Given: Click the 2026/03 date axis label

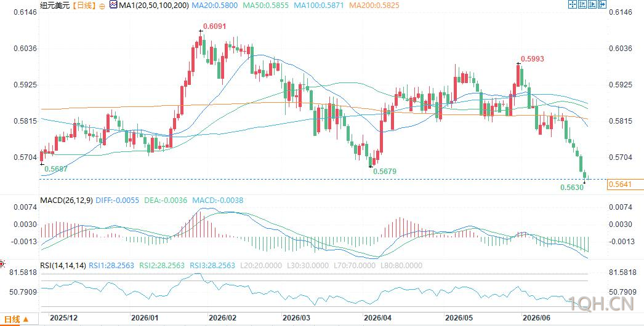Looking at the screenshot, I should click(297, 318).
